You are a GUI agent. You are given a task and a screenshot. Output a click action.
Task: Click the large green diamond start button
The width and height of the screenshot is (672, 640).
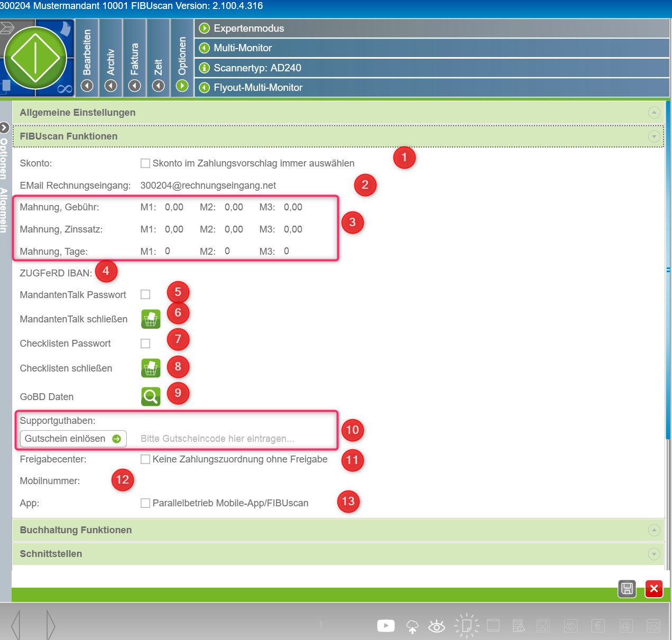pyautogui.click(x=35, y=58)
